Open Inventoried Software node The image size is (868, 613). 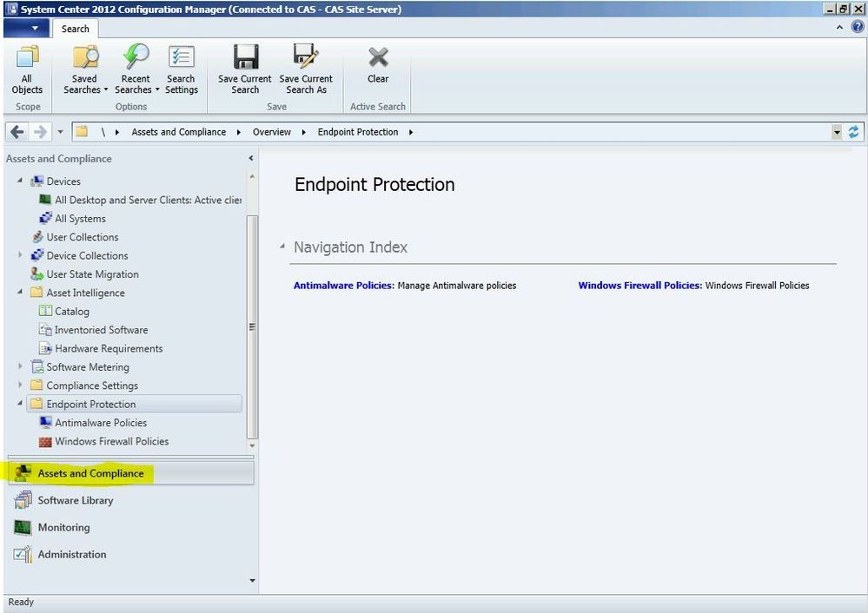click(94, 330)
